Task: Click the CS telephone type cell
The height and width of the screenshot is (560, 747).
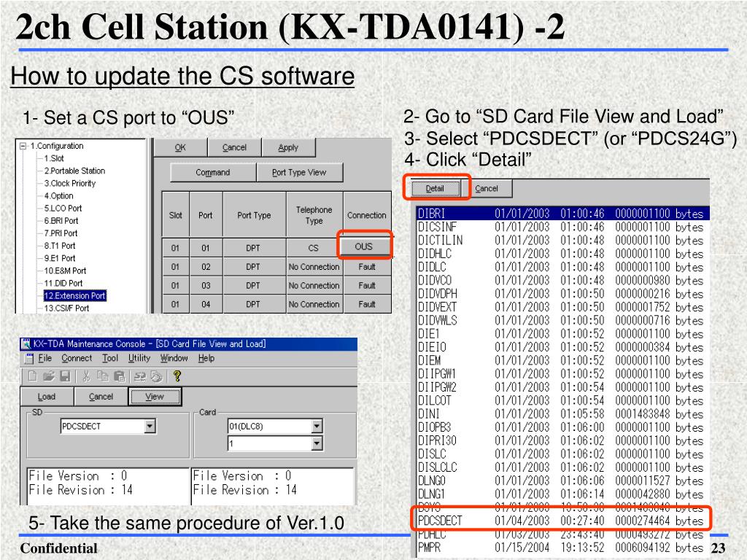Action: coord(314,248)
